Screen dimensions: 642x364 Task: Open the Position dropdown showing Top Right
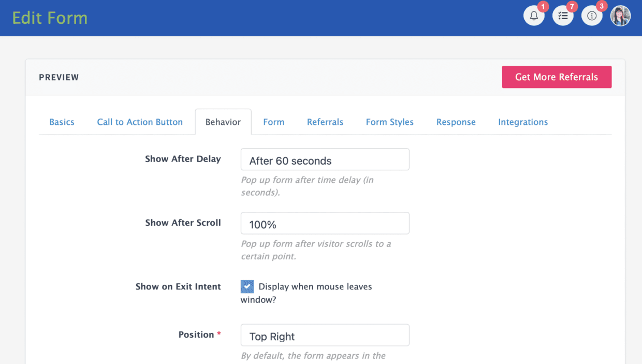tap(325, 335)
